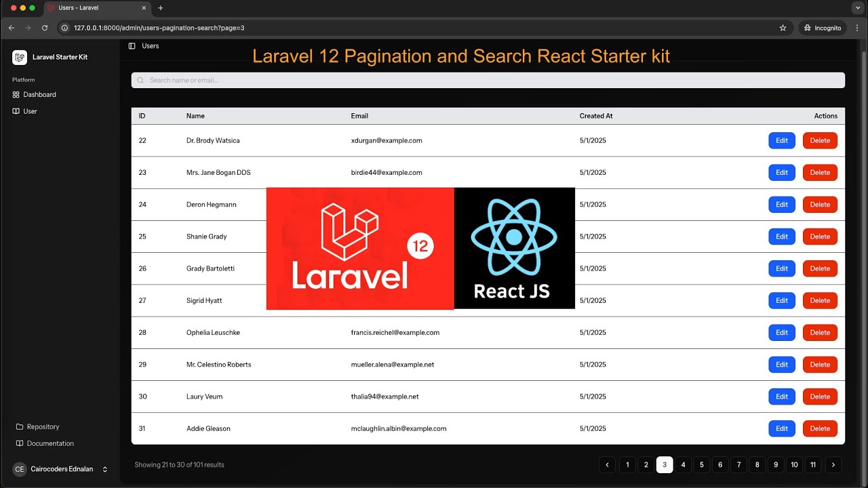The height and width of the screenshot is (488, 868).
Task: Go to pagination page 8
Action: point(757,465)
